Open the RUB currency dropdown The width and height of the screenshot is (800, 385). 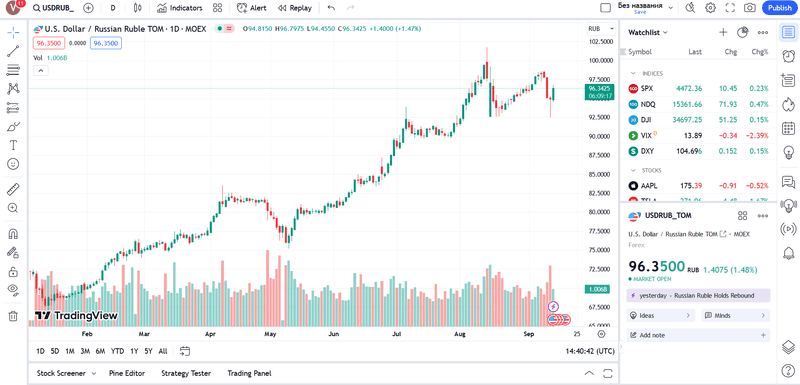coord(601,29)
